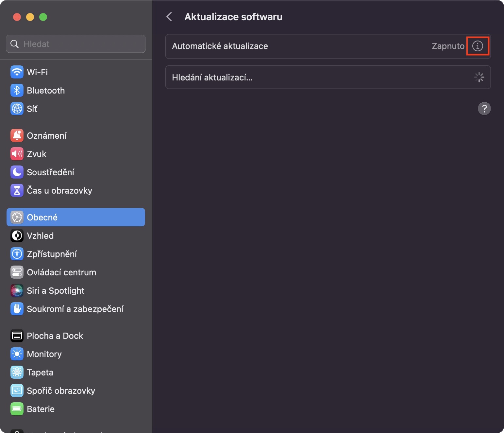This screenshot has width=504, height=433.
Task: Open Zpřístupnění settings pane
Action: [52, 254]
